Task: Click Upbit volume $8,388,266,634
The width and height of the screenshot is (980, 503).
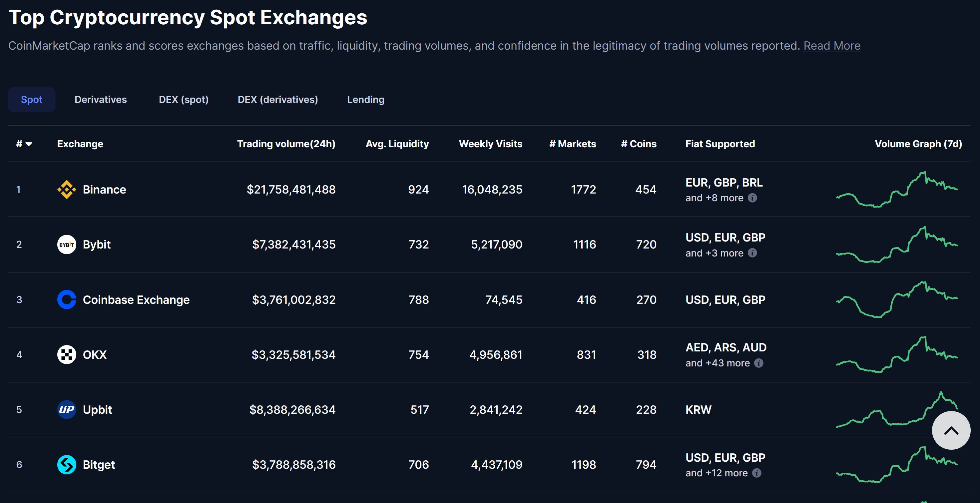Action: click(292, 410)
